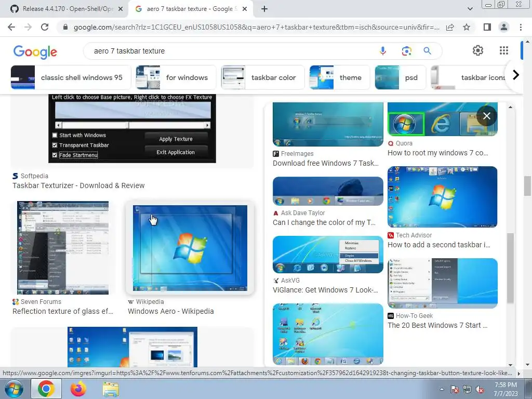Open the network tray icon
532x399 pixels.
coord(467,390)
